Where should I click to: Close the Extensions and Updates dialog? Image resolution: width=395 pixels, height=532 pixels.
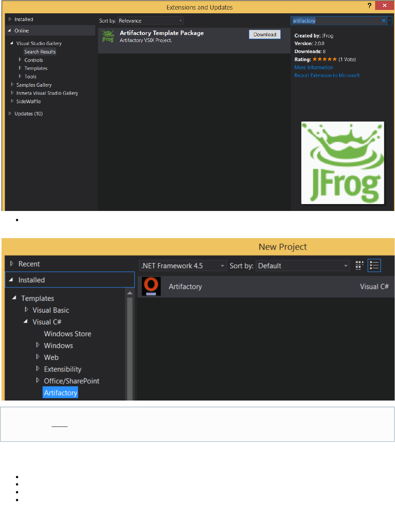click(384, 5)
